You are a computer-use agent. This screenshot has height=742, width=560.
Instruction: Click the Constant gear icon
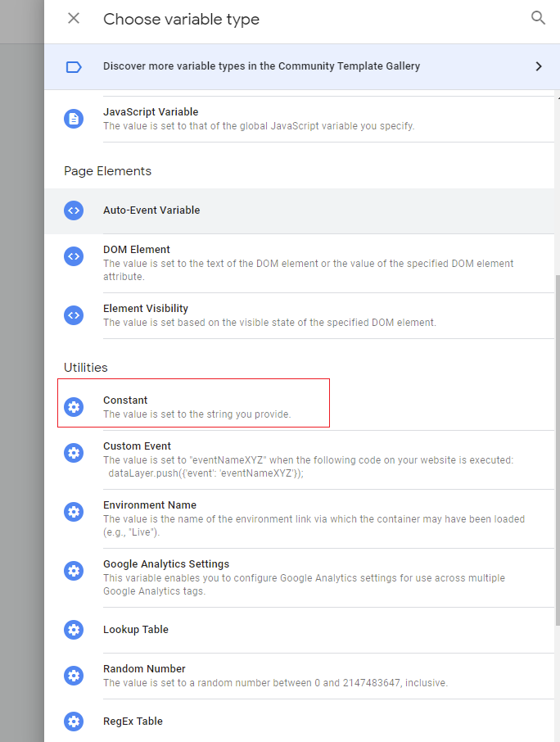(74, 407)
